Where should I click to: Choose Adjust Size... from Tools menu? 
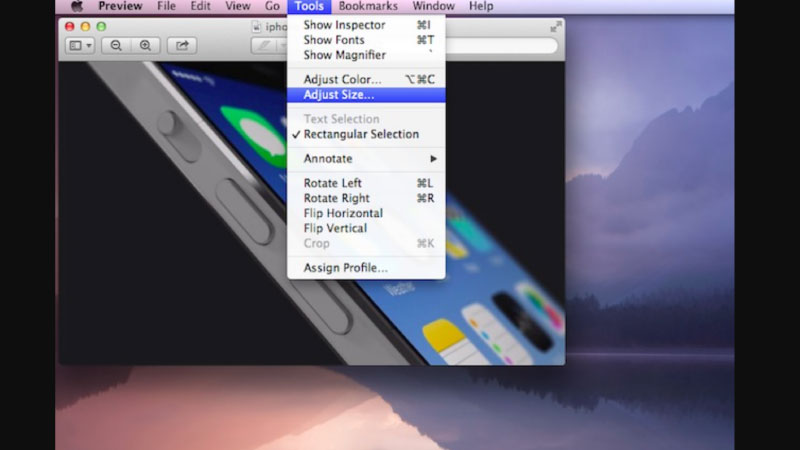(x=339, y=95)
